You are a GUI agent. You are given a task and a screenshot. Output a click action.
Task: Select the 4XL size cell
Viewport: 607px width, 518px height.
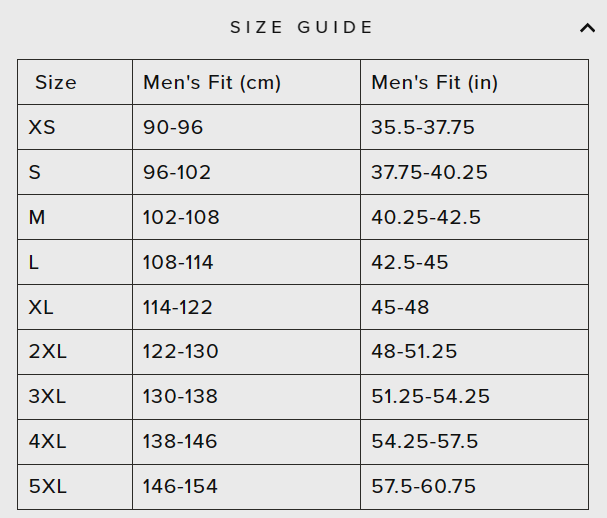pyautogui.click(x=47, y=442)
